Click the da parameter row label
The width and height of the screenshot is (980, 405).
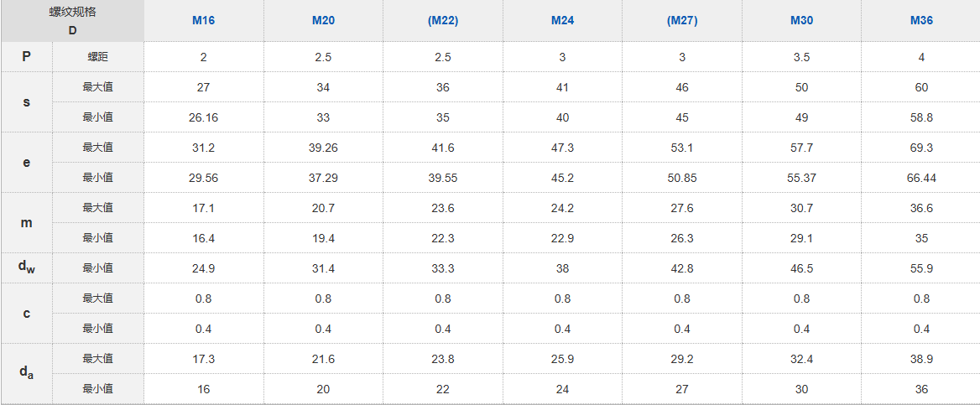(26, 374)
